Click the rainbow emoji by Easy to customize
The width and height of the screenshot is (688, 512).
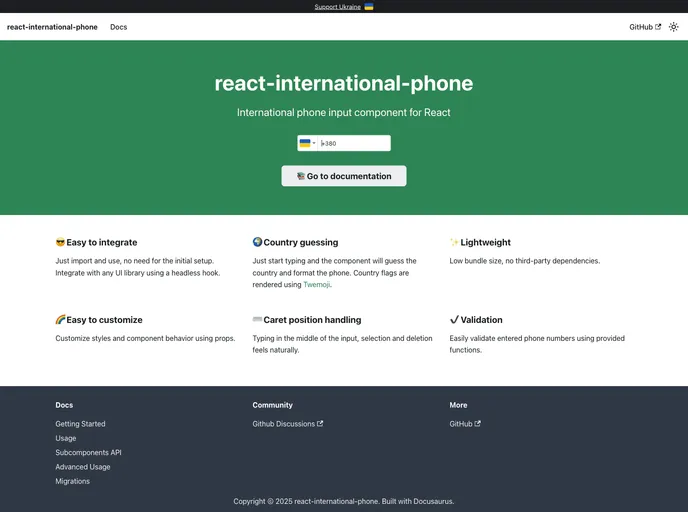coord(60,319)
